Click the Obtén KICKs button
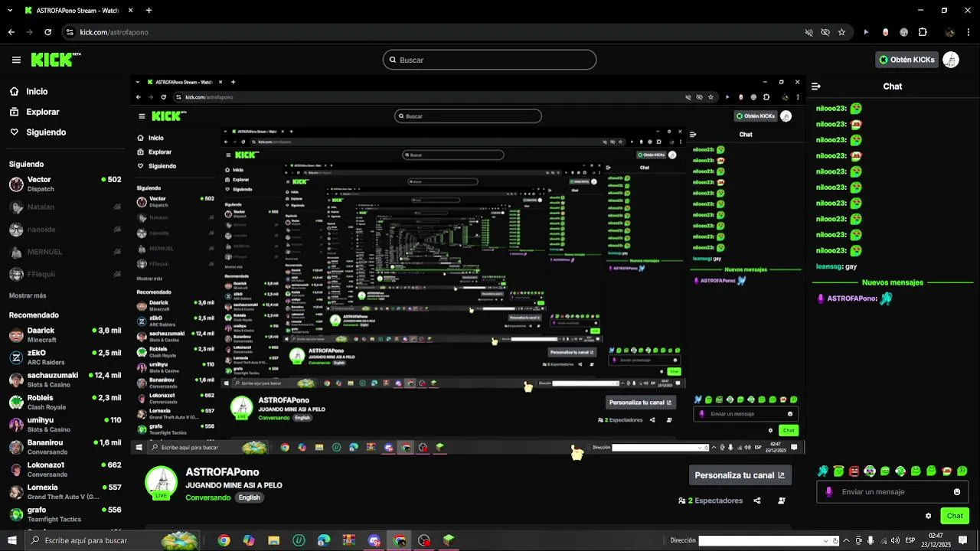Image resolution: width=980 pixels, height=551 pixels. click(906, 60)
